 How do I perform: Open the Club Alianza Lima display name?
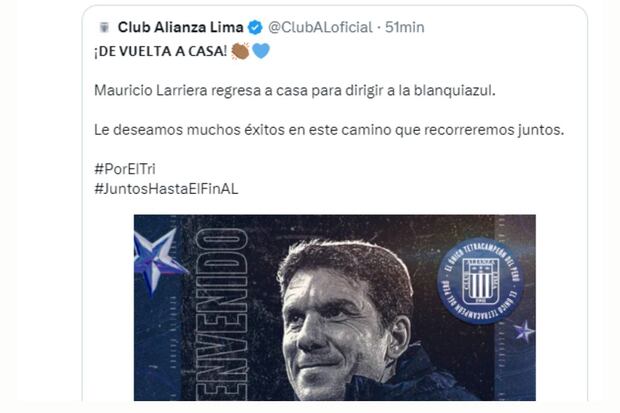pos(180,27)
